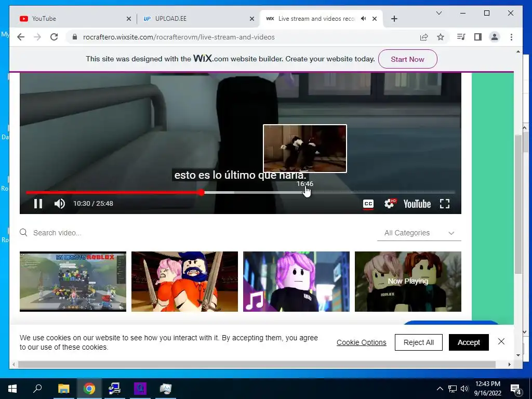This screenshot has width=532, height=399.
Task: Click the address bar URL
Action: coord(179,37)
